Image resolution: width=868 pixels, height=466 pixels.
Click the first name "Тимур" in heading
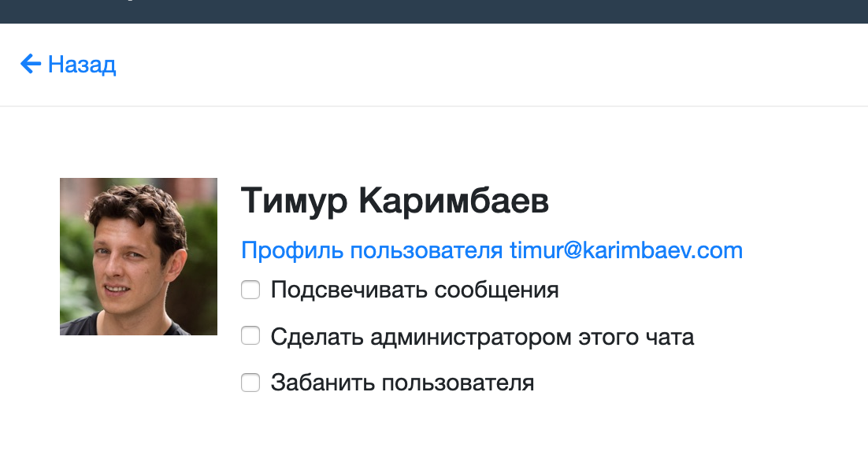[294, 202]
